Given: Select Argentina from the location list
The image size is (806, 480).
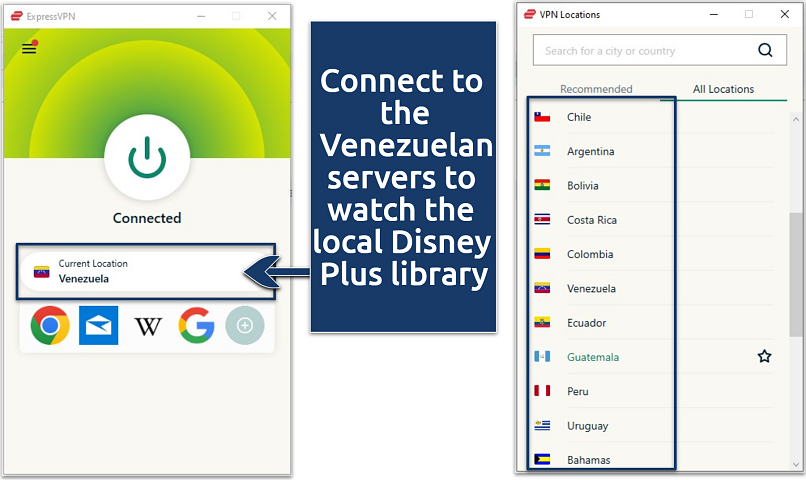Looking at the screenshot, I should point(653,151).
